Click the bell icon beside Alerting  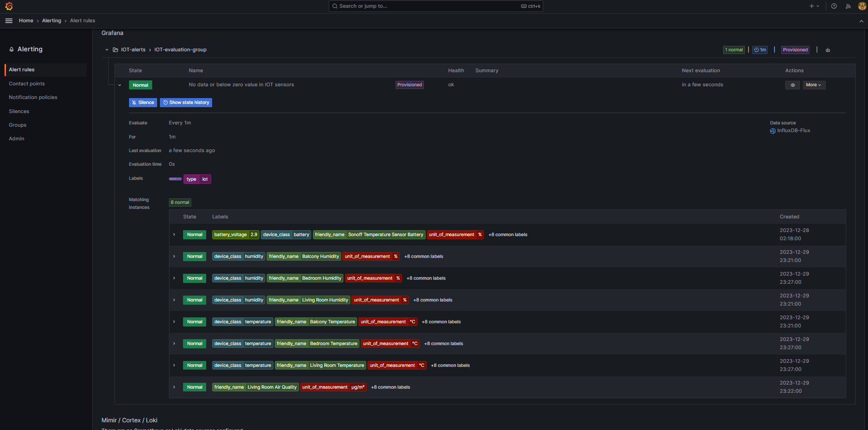pos(11,49)
